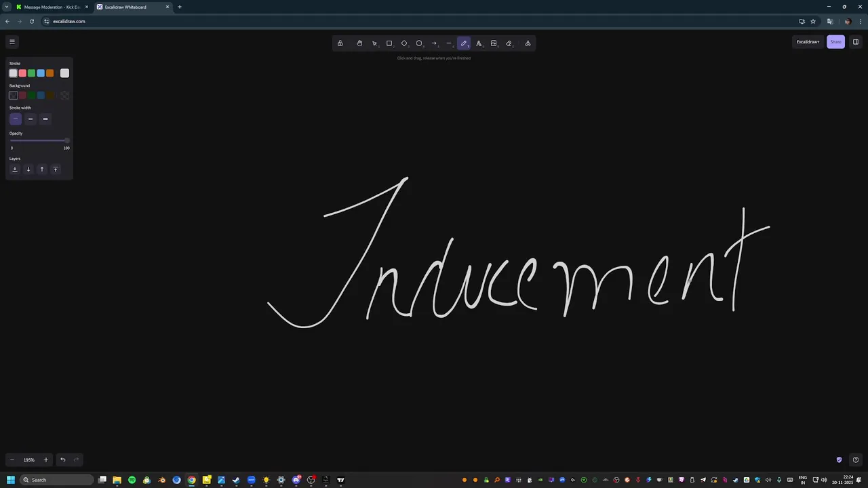Open the current background color picker
The image size is (868, 488).
pyautogui.click(x=64, y=96)
